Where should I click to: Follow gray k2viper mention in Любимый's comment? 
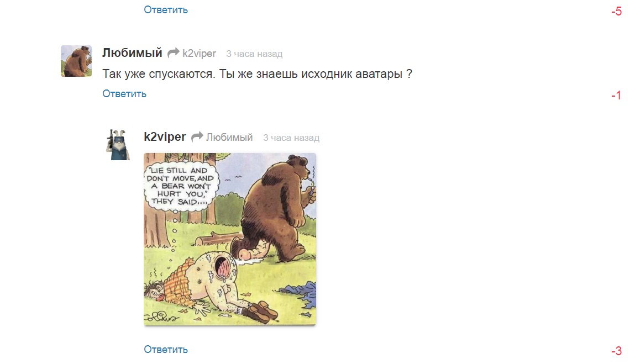click(x=200, y=54)
